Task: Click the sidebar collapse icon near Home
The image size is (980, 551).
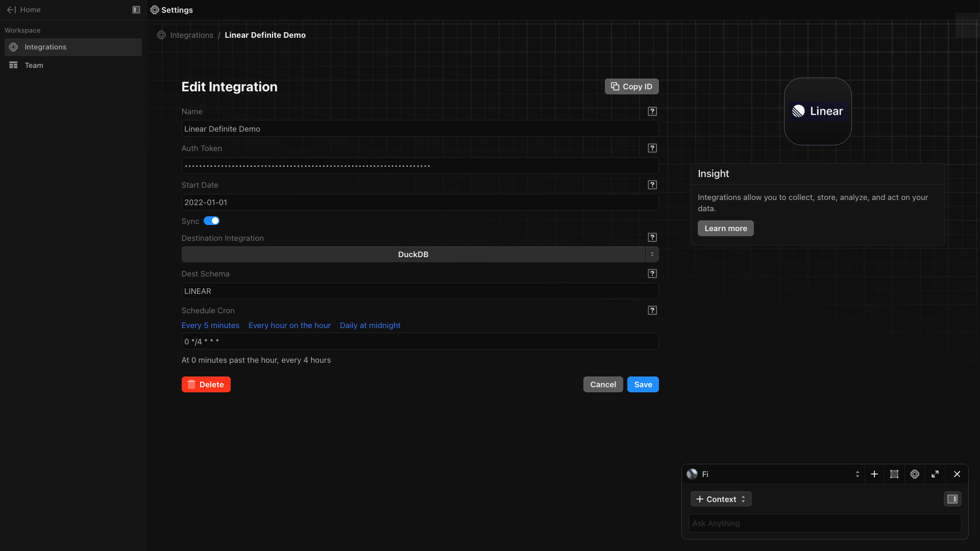Action: (x=136, y=10)
